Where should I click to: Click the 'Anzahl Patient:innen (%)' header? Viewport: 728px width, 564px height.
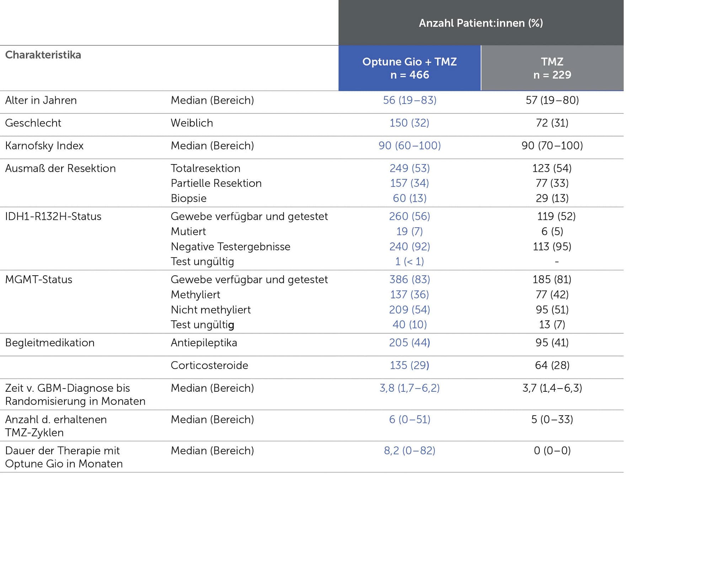(481, 23)
